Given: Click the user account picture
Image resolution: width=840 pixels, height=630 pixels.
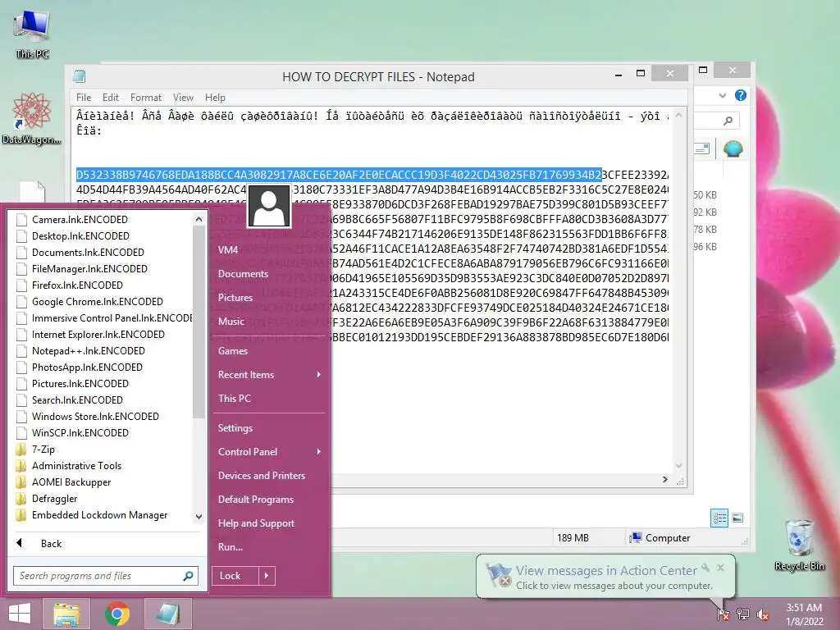Looking at the screenshot, I should [269, 206].
